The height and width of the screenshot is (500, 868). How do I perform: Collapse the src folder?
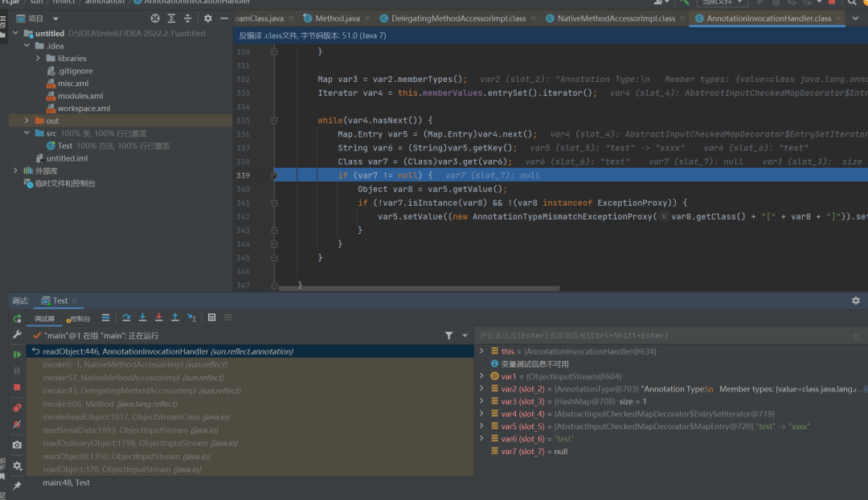(x=27, y=133)
